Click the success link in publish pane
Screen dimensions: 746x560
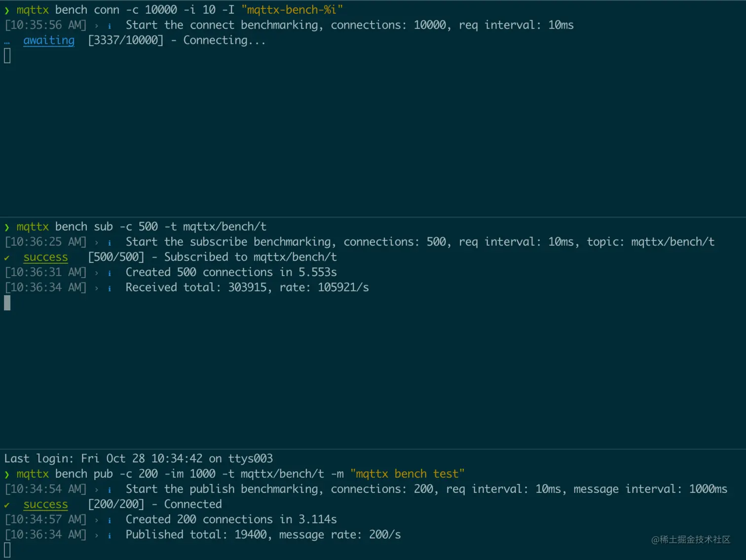click(45, 504)
